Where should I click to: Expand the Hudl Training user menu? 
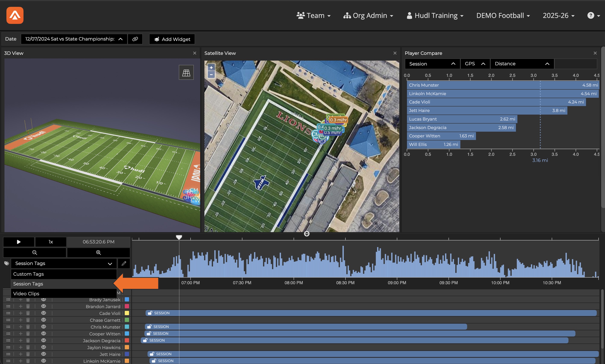coord(435,15)
